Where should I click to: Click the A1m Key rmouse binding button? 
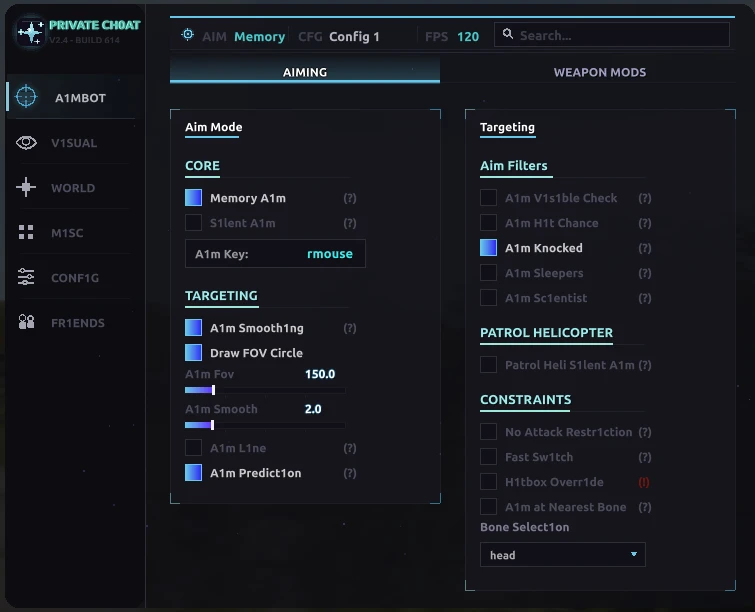(275, 254)
